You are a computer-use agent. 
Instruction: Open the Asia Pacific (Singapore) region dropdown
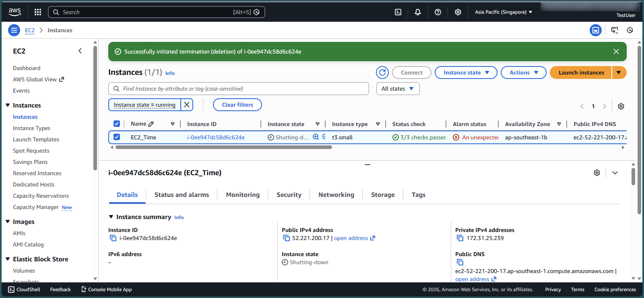tap(504, 12)
